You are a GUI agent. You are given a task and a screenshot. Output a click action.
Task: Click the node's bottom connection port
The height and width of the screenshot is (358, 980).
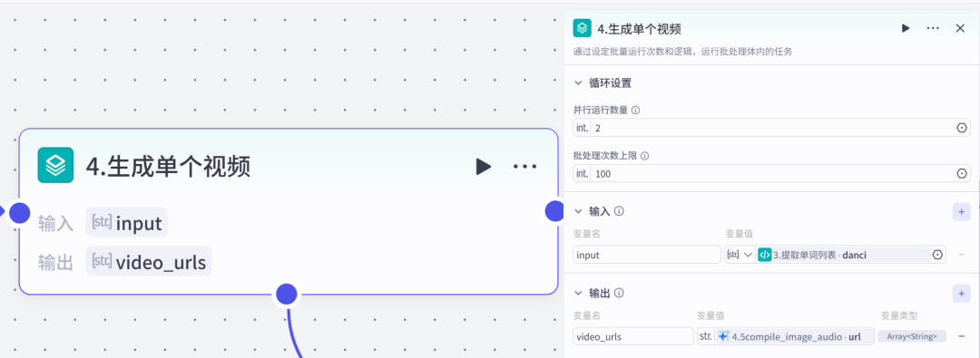286,295
